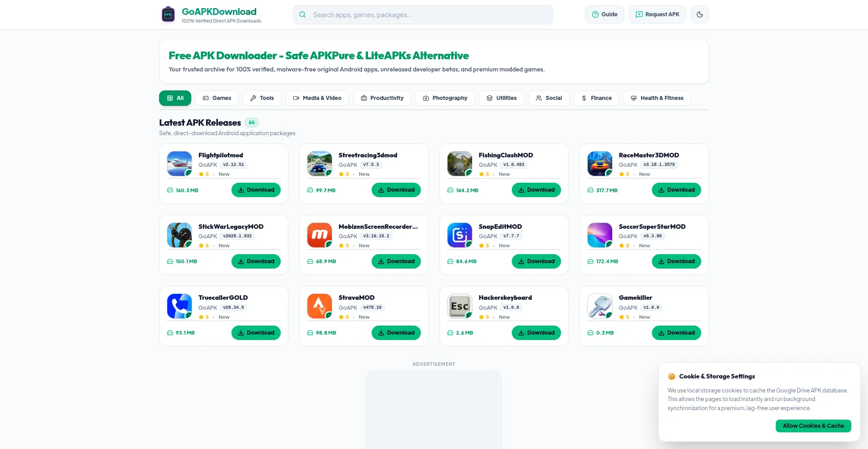
Task: Show Productivity category apps
Action: coord(382,98)
